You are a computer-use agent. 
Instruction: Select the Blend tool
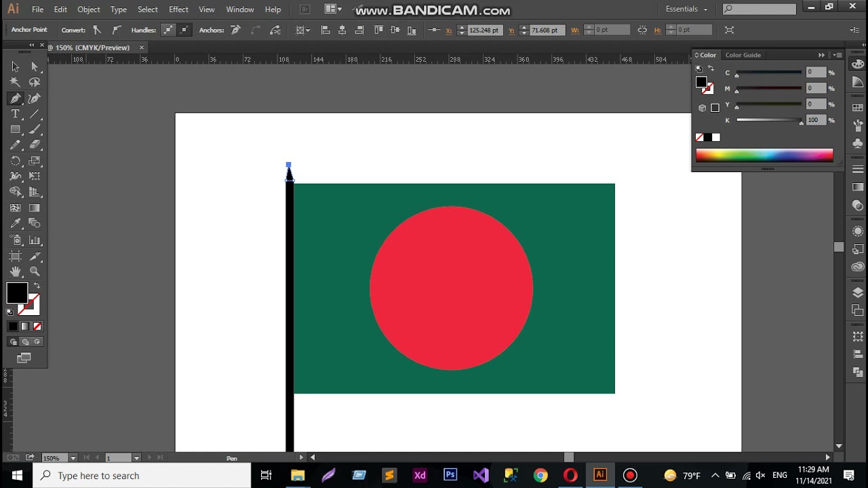point(35,224)
